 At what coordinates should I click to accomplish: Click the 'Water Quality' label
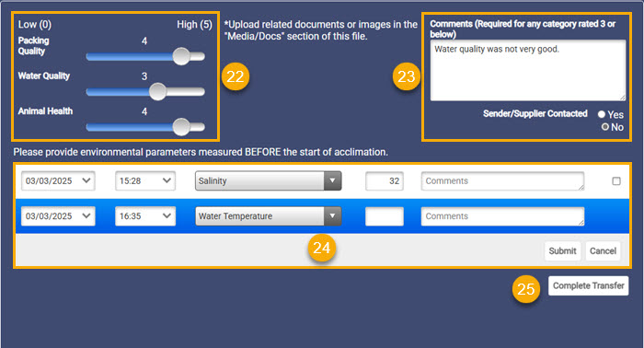44,76
